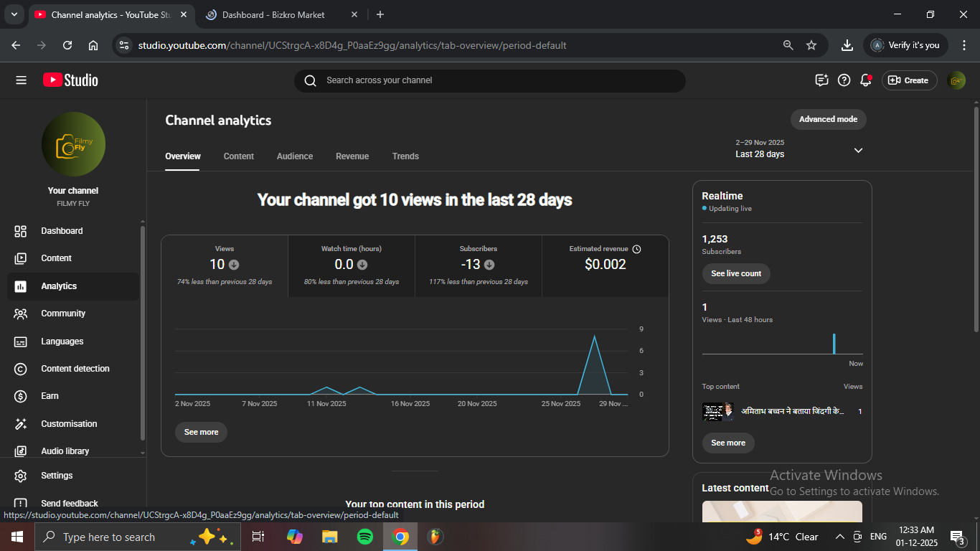980x551 pixels.
Task: Click the YouTube Studio logo
Action: (x=70, y=80)
